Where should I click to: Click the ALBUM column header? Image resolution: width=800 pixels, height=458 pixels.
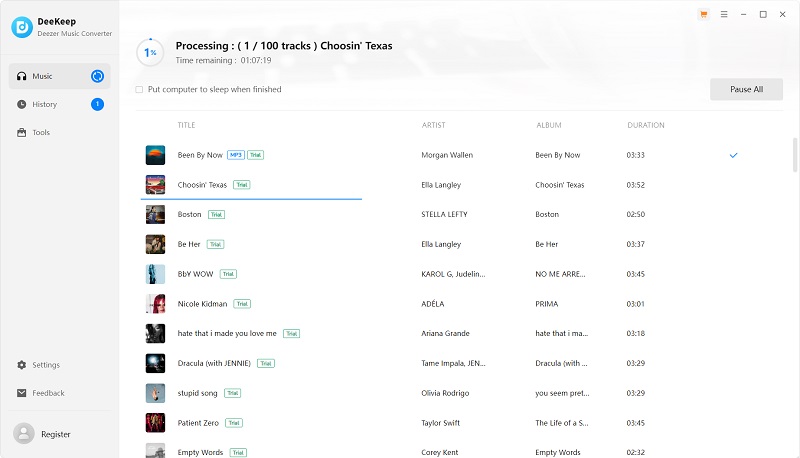(x=548, y=125)
